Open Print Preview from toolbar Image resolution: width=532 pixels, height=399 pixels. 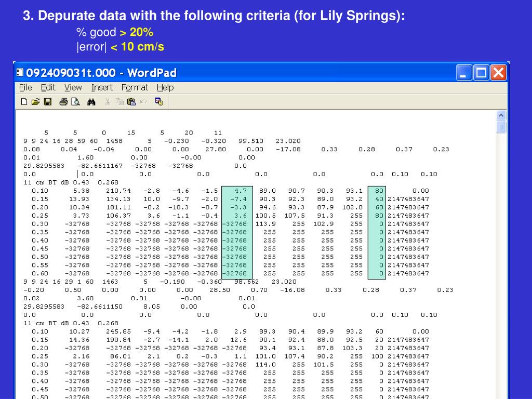[x=75, y=102]
